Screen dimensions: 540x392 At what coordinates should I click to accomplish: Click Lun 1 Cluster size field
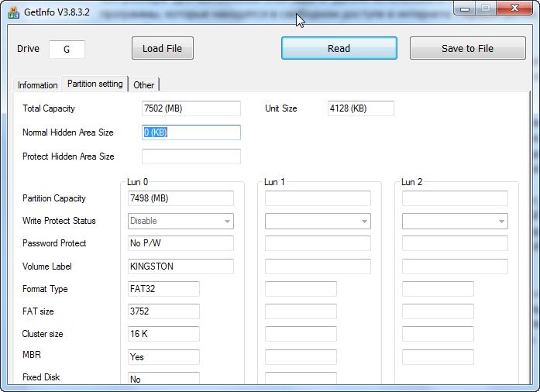pyautogui.click(x=301, y=334)
